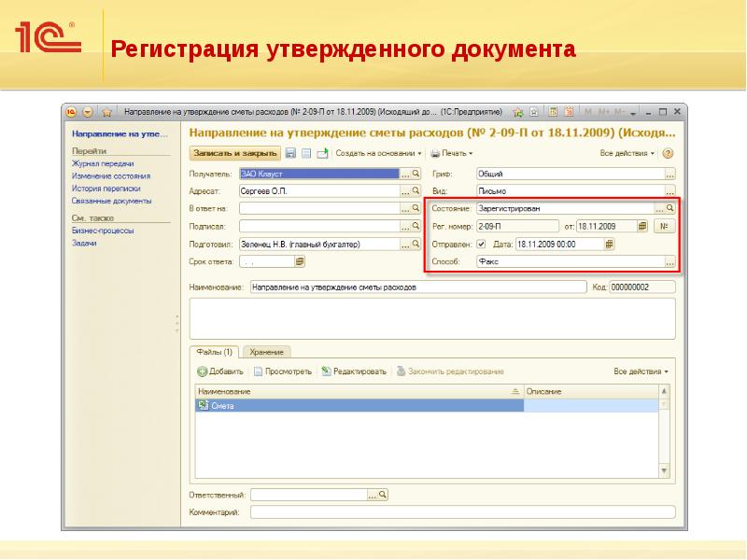This screenshot has height=560, width=747.
Task: Click the help question mark icon
Action: (x=668, y=153)
